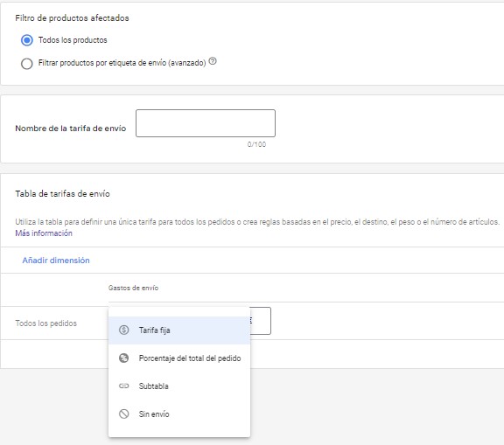Select Filtrar productos por etiqueta de envío radio
This screenshot has height=445, width=504.
coord(26,63)
